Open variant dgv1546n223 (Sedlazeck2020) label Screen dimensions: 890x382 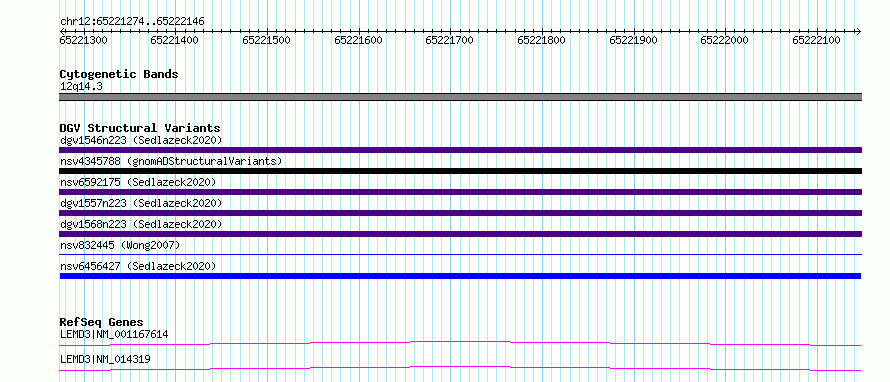pos(141,140)
